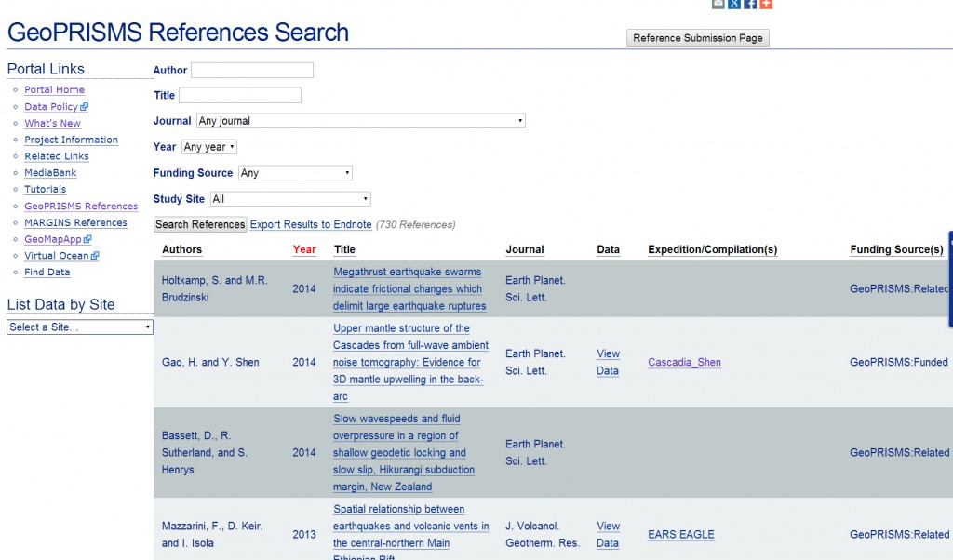Open Slow wavespeeds Hikurangi paper
This screenshot has height=560, width=953.
[404, 453]
